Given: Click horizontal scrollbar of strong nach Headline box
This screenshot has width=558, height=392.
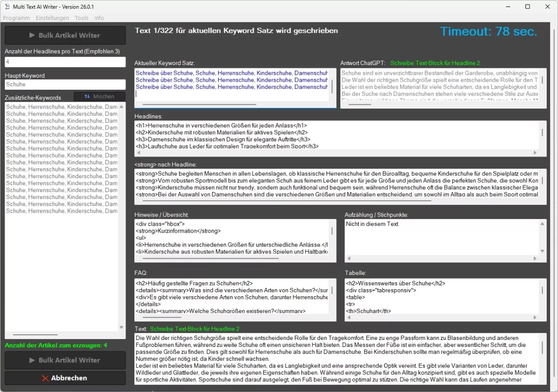Looking at the screenshot, I should (x=287, y=201).
